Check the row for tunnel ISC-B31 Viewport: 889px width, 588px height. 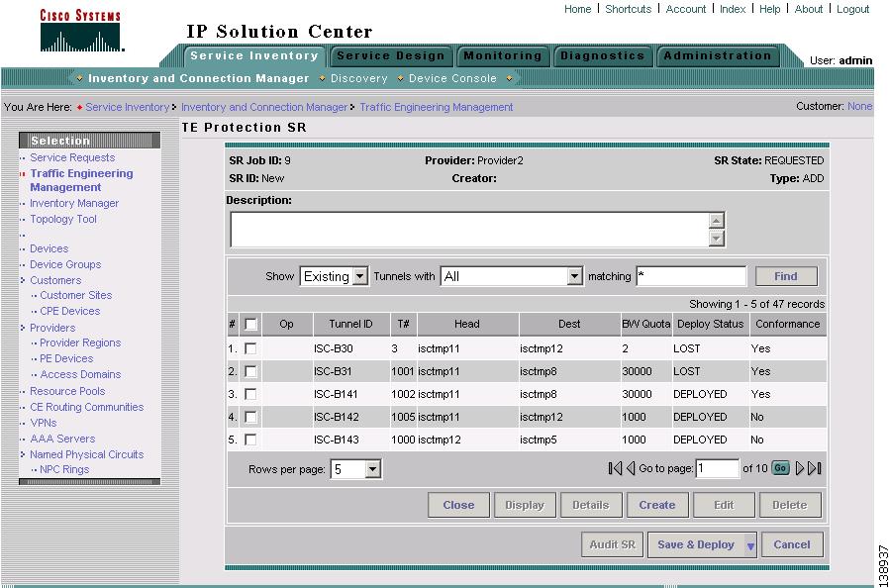[250, 371]
